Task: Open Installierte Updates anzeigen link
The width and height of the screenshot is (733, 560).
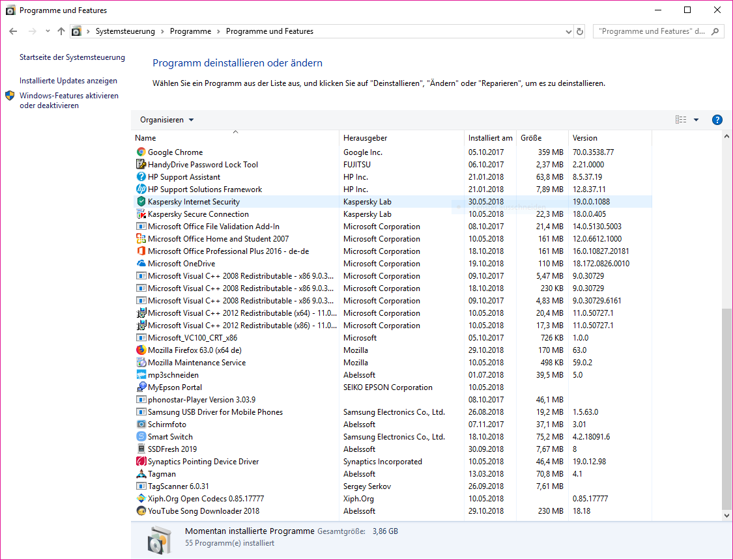Action: click(x=68, y=81)
